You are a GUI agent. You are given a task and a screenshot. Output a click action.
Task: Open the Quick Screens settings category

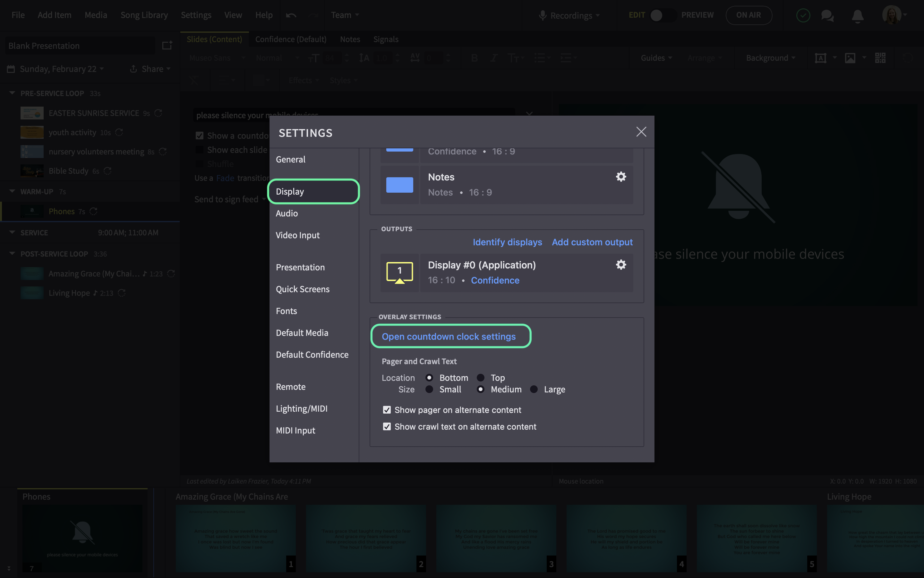[303, 289]
